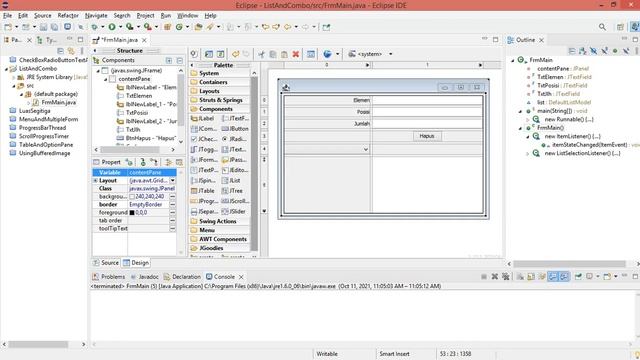Open the look-and-feel <system> dropdown
The image size is (640, 360).
click(x=391, y=54)
